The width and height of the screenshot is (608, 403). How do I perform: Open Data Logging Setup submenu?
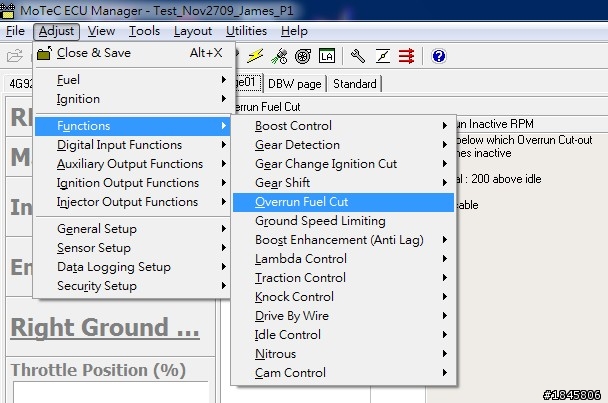(x=134, y=267)
